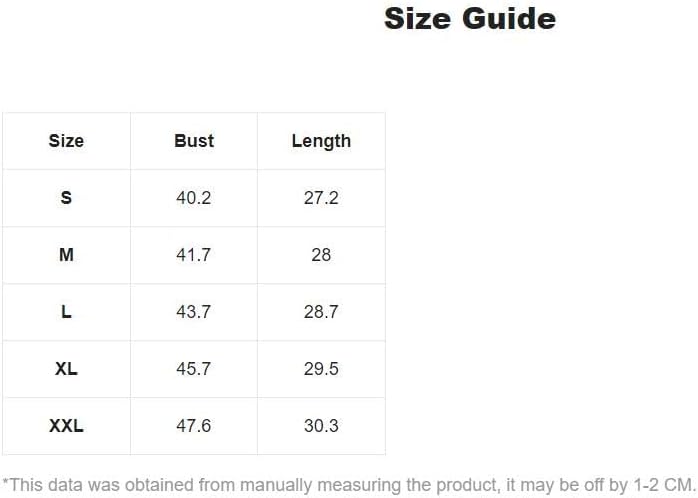This screenshot has width=698, height=498.
Task: Pick the 30.3 length value cell
Action: click(321, 426)
